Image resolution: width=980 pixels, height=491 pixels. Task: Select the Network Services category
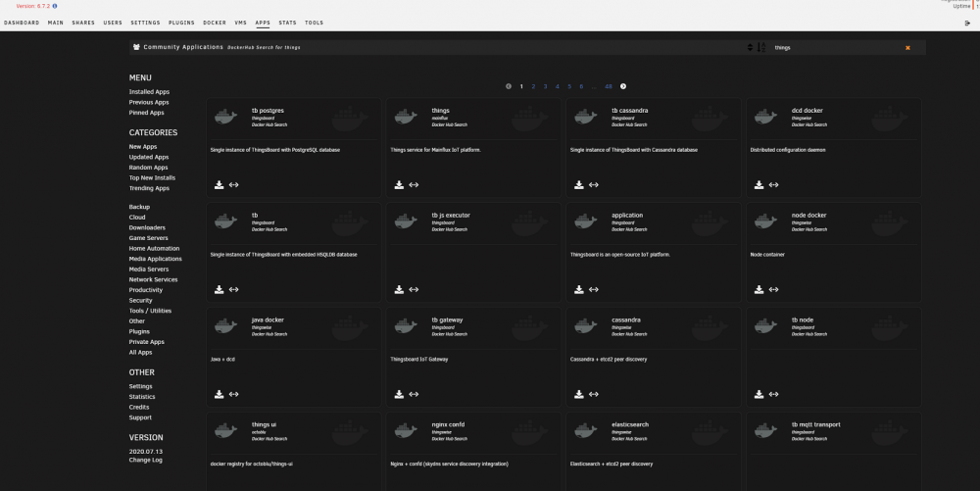point(153,280)
